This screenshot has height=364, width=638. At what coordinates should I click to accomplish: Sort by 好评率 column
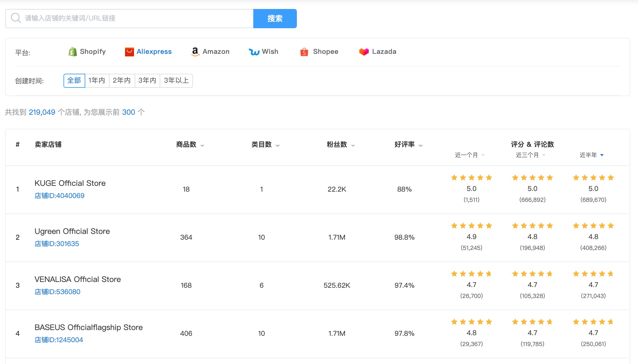[409, 145]
